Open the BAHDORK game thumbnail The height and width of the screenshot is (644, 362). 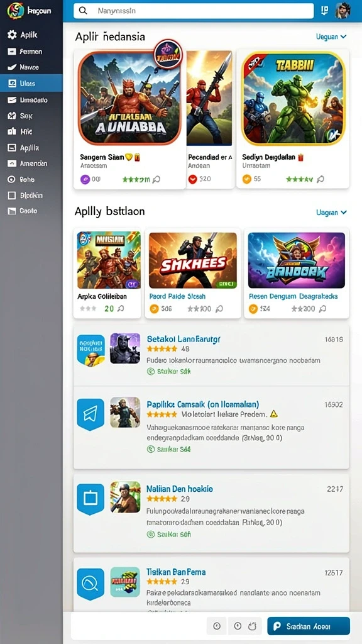[297, 260]
